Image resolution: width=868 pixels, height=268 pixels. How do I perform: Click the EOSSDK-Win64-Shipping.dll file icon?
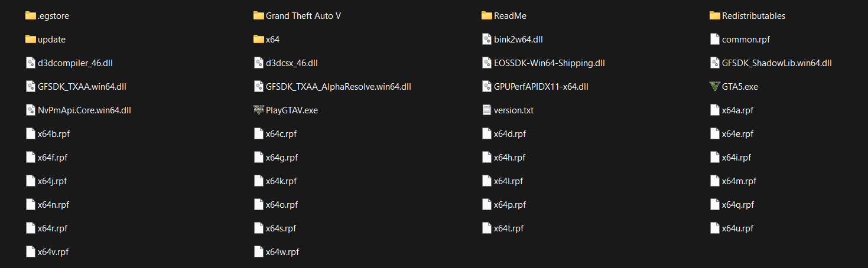[x=486, y=63]
